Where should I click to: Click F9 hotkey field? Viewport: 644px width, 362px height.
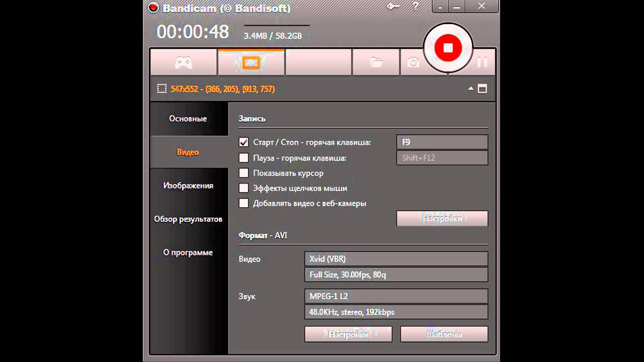tap(442, 142)
